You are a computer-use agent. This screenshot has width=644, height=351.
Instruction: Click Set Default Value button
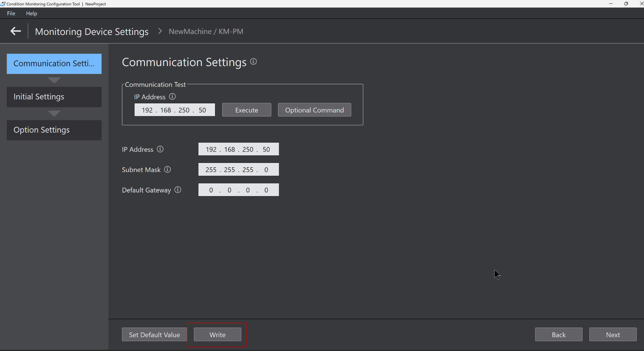(154, 335)
